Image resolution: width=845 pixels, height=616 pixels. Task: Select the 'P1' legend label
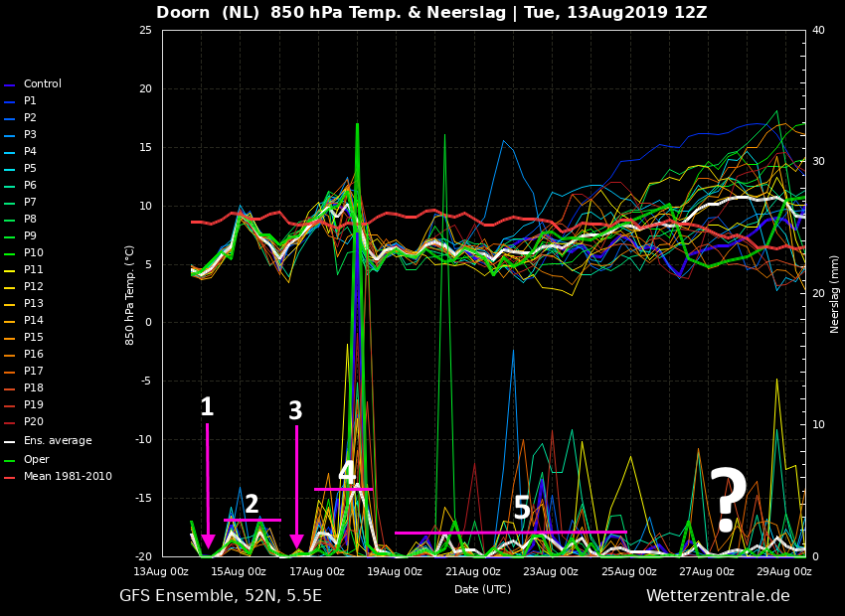pyautogui.click(x=30, y=100)
